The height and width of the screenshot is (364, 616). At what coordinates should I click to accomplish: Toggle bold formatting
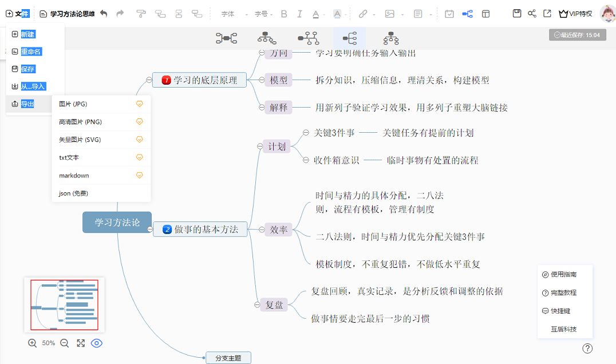(x=283, y=13)
